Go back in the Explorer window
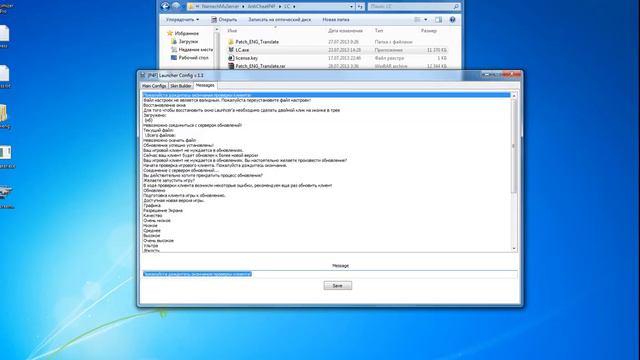The height and width of the screenshot is (360, 640). pyautogui.click(x=165, y=6)
